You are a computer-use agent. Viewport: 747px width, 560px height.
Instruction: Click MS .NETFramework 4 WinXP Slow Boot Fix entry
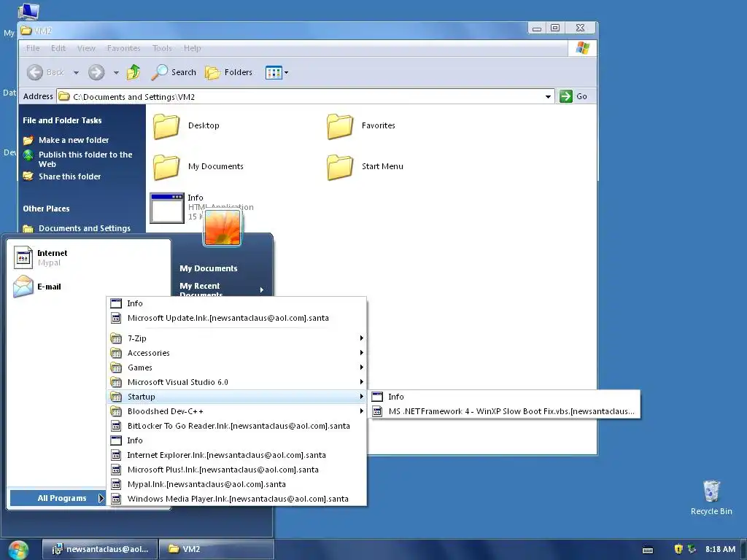[505, 411]
